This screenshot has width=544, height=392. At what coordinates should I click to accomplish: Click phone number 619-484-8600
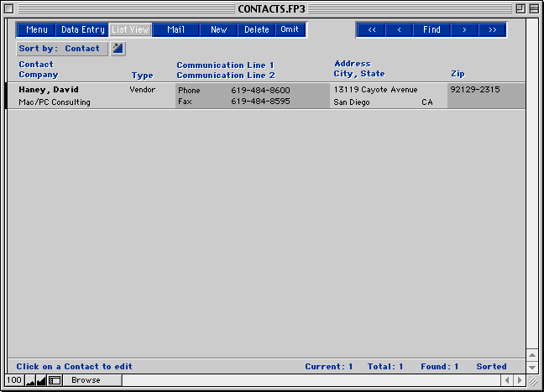(260, 91)
